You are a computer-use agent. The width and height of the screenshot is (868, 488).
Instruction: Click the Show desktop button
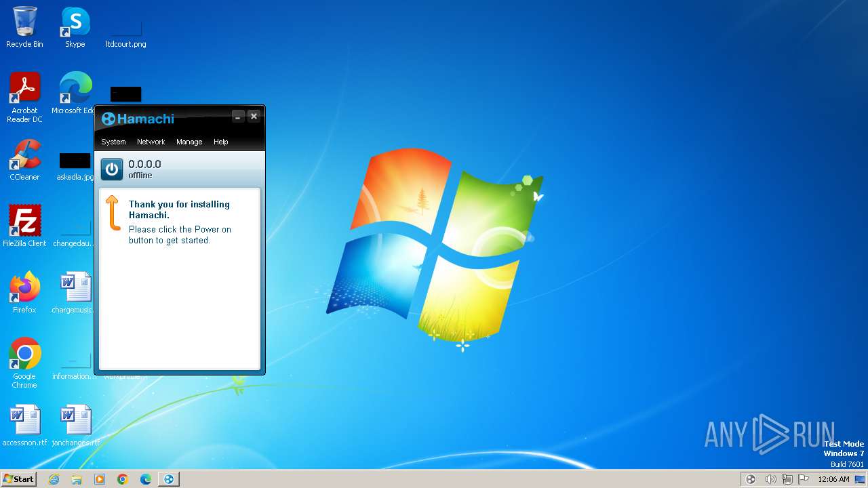(x=860, y=479)
